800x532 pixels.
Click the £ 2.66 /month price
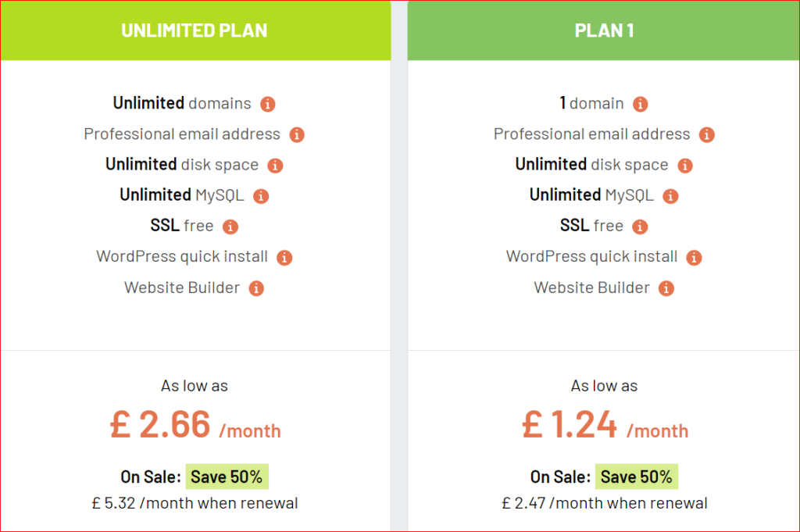(195, 425)
